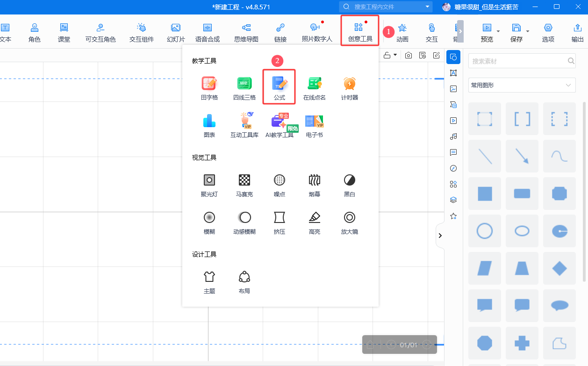
Task: Open the 公式 formula tool
Action: point(279,87)
